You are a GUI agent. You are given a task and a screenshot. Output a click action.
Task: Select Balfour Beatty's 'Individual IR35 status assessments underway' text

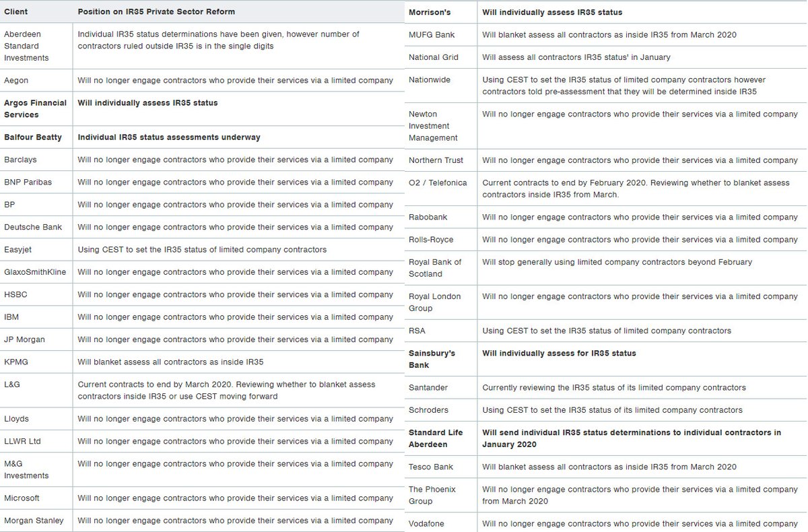(169, 137)
